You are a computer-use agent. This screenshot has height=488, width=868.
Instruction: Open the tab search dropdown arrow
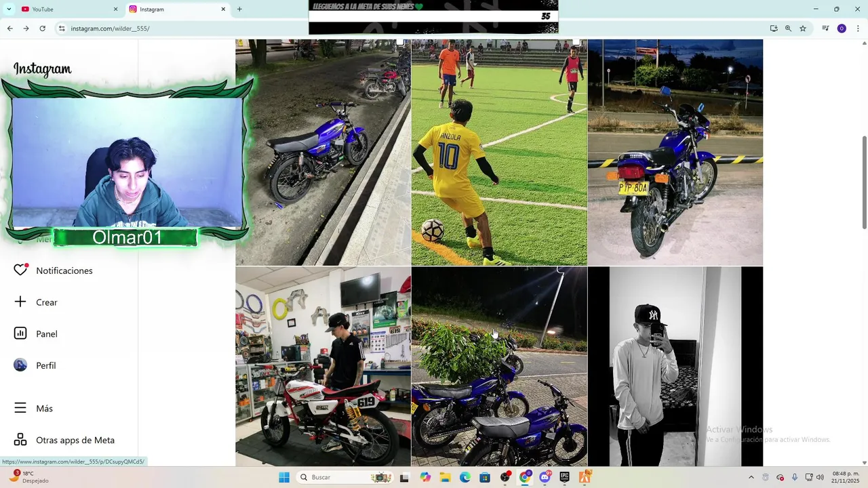pyautogui.click(x=9, y=9)
